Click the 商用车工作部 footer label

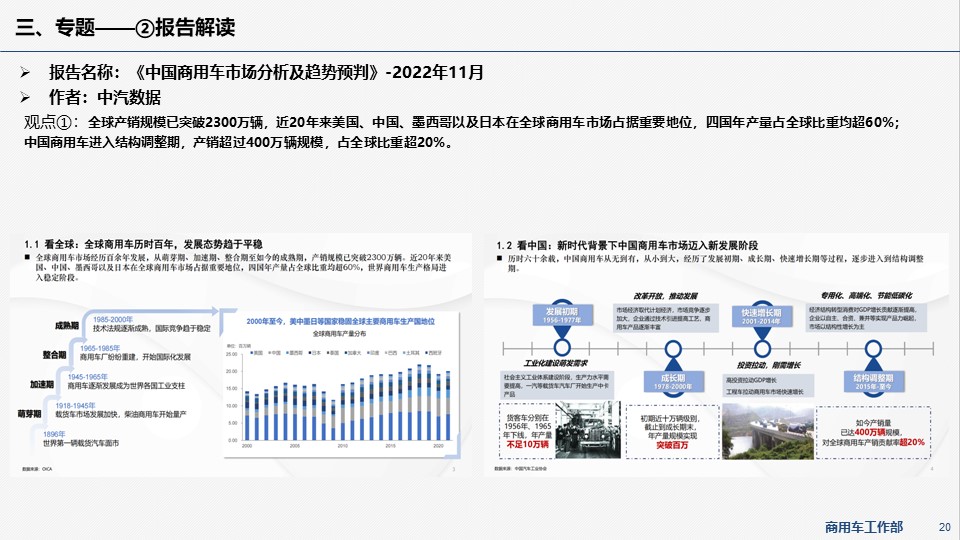(x=864, y=527)
